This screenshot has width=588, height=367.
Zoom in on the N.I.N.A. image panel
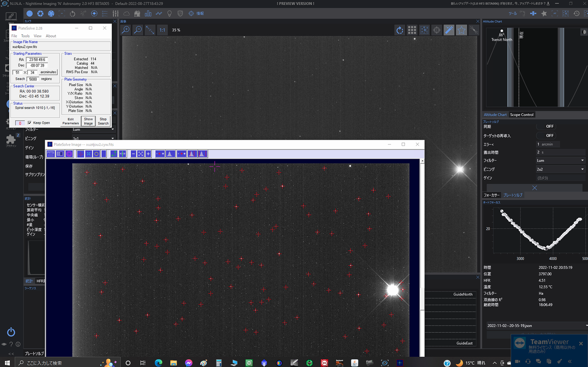126,30
